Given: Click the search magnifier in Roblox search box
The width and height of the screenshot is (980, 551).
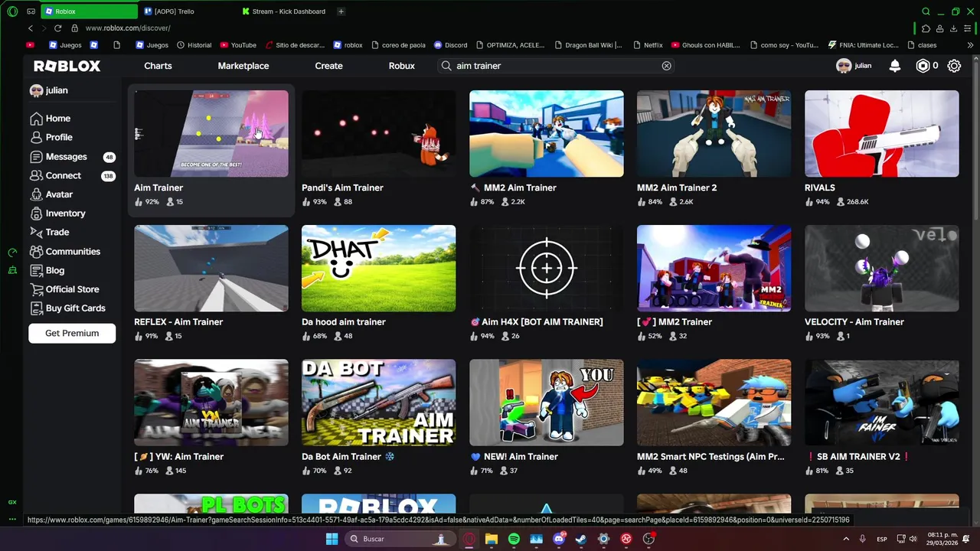Looking at the screenshot, I should 446,66.
